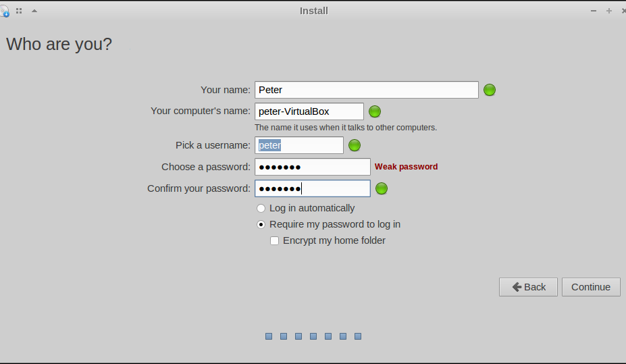626x364 pixels.
Task: Minimize the Install window
Action: coord(593,11)
